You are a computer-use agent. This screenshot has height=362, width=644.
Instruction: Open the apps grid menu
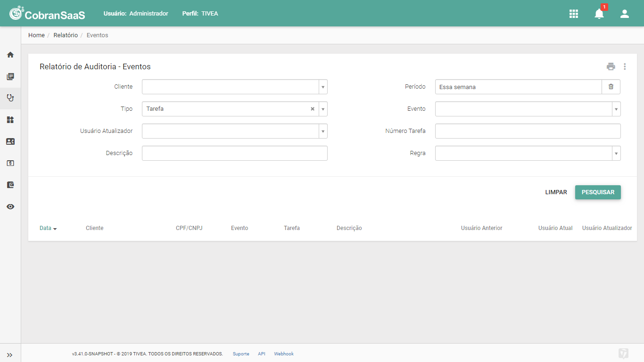coord(574,14)
